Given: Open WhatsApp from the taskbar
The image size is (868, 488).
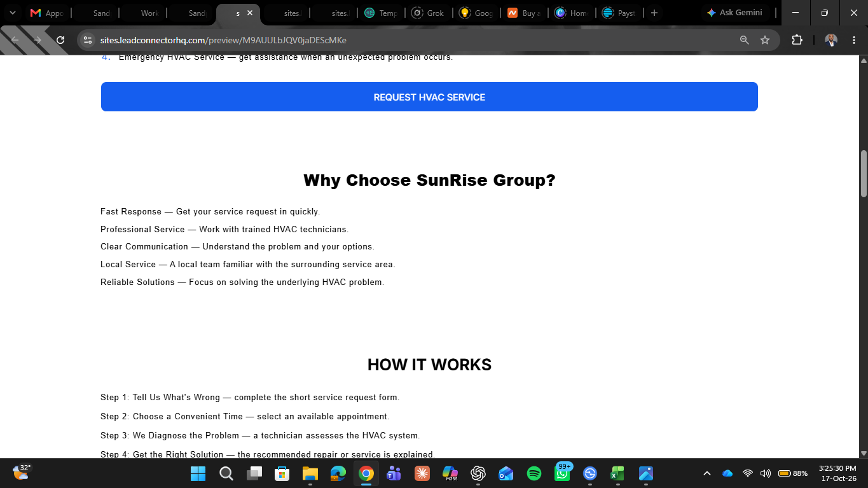Looking at the screenshot, I should tap(562, 473).
